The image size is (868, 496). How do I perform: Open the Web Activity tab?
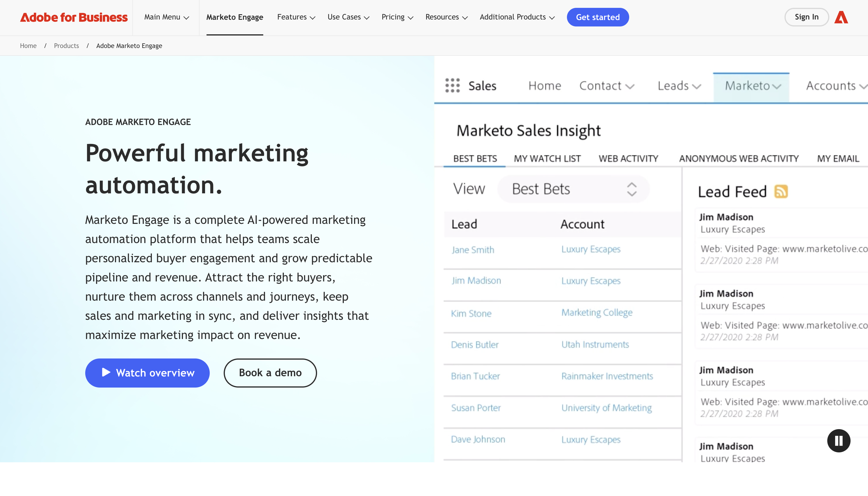click(628, 158)
